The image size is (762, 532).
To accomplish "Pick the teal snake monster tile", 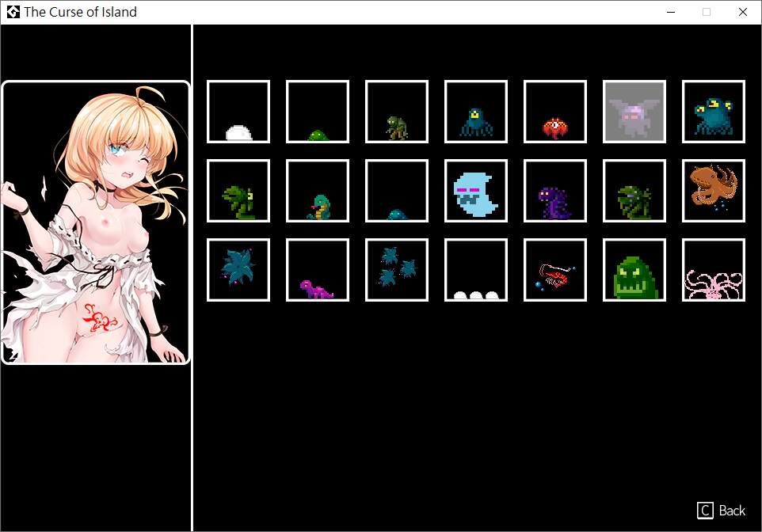I will tap(318, 191).
